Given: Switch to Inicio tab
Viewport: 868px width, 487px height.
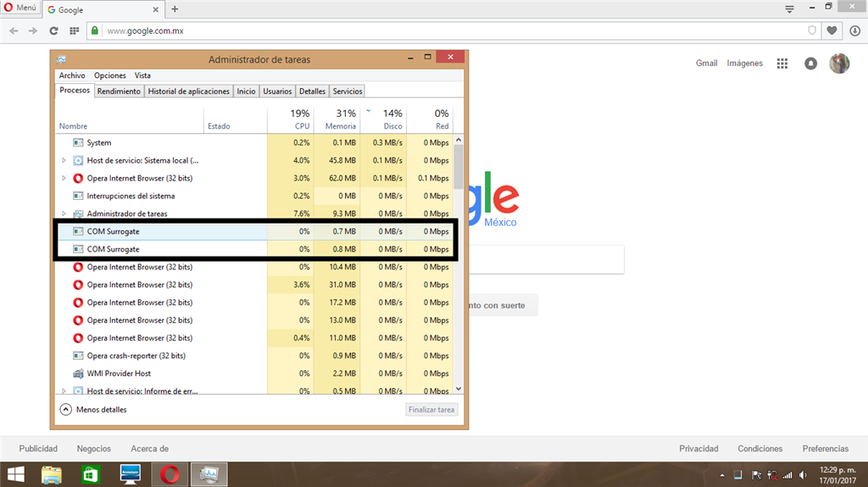Looking at the screenshot, I should [x=247, y=91].
